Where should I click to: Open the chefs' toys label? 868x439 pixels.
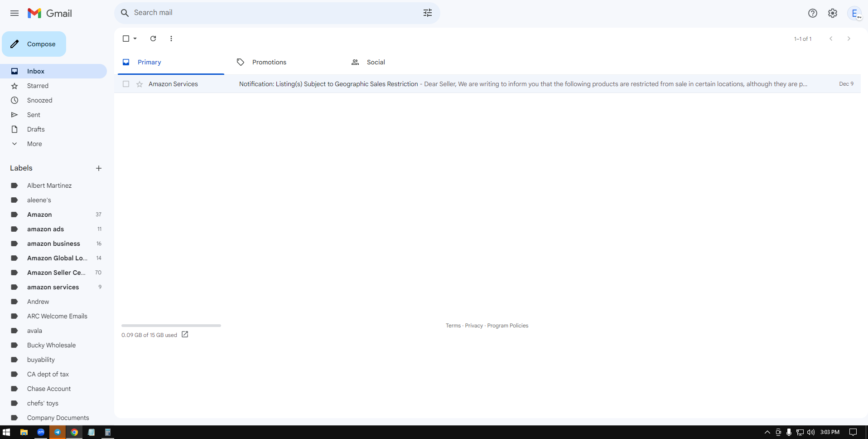click(x=53, y=403)
